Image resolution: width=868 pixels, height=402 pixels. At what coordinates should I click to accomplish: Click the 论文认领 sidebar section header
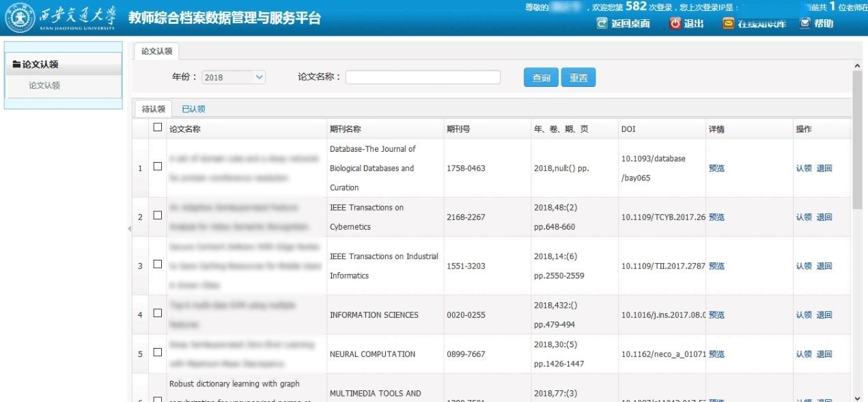pyautogui.click(x=64, y=64)
